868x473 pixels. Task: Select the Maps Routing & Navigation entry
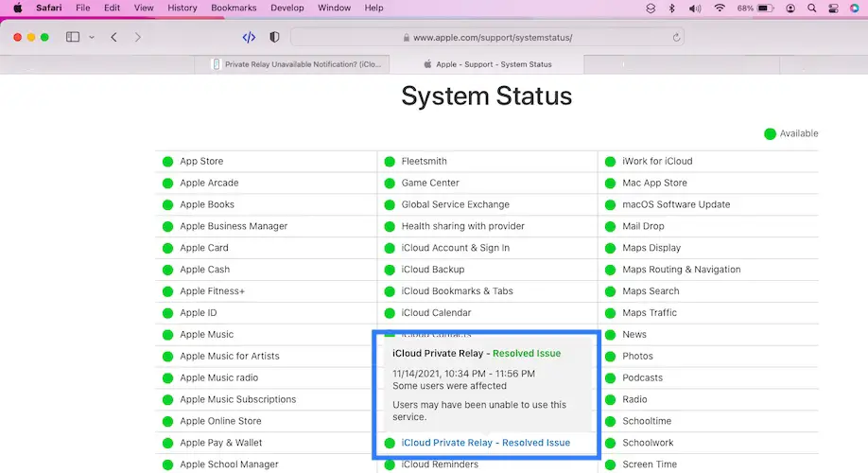tap(681, 270)
